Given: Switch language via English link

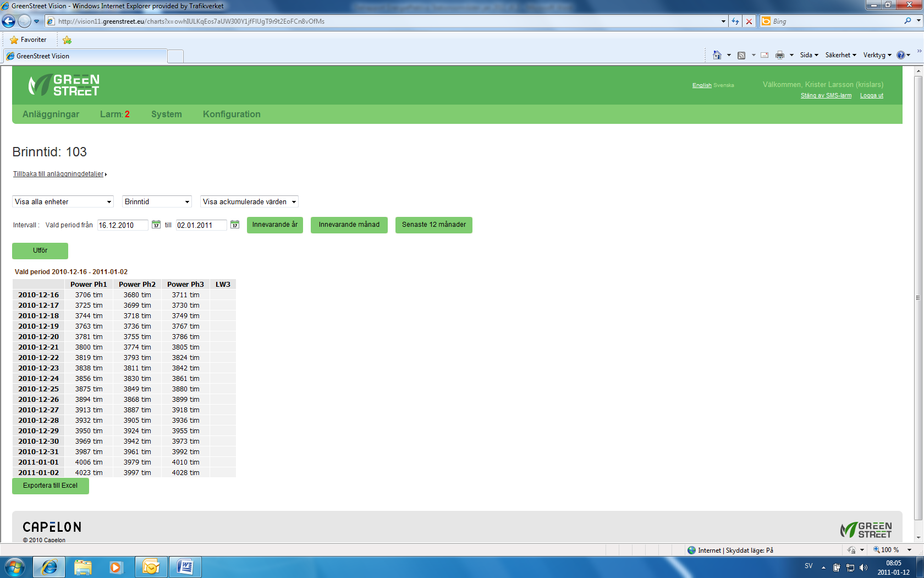Looking at the screenshot, I should click(702, 85).
